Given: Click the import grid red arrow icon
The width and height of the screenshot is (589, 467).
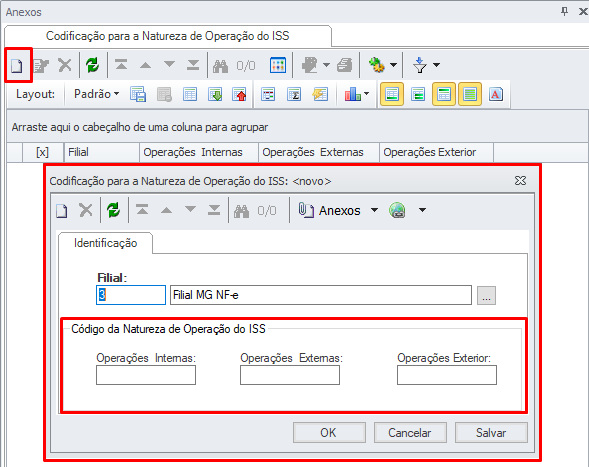Looking at the screenshot, I should [240, 94].
